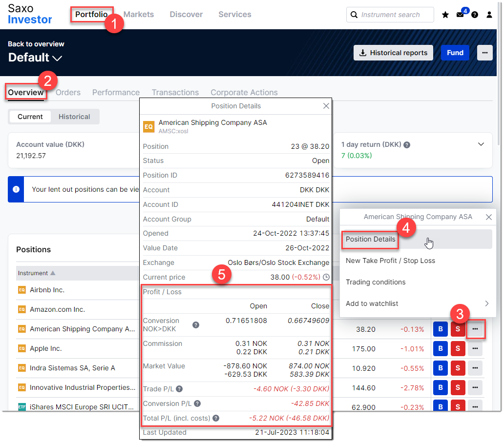The image size is (504, 443).
Task: Click the Trade P/L help icon
Action: (179, 389)
